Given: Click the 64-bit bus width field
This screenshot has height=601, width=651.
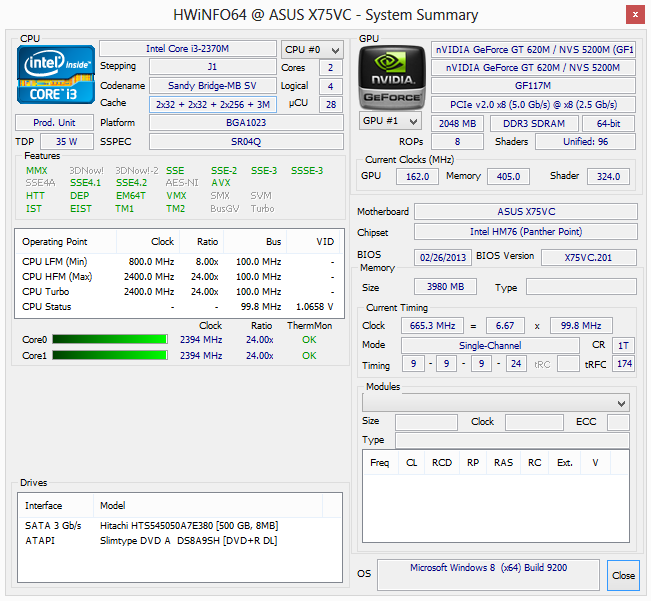Looking at the screenshot, I should (x=609, y=123).
